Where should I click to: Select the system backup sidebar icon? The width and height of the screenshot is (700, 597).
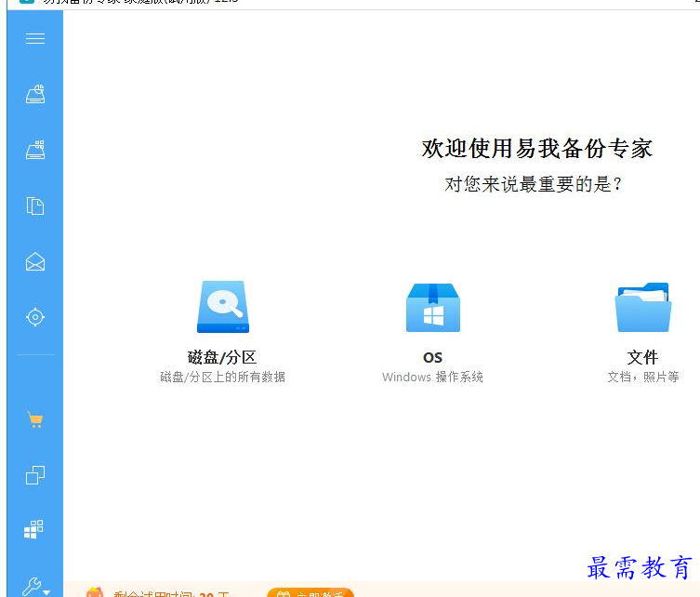tap(34, 150)
